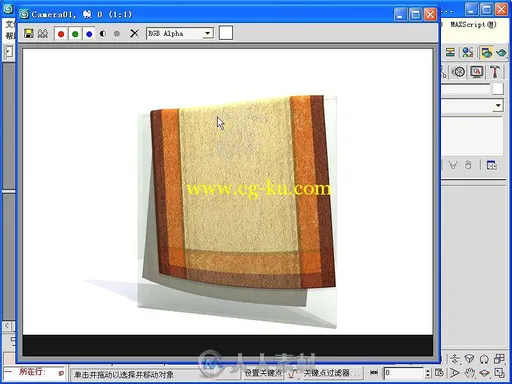
Task: Open the MAXScript menu
Action: 473,24
